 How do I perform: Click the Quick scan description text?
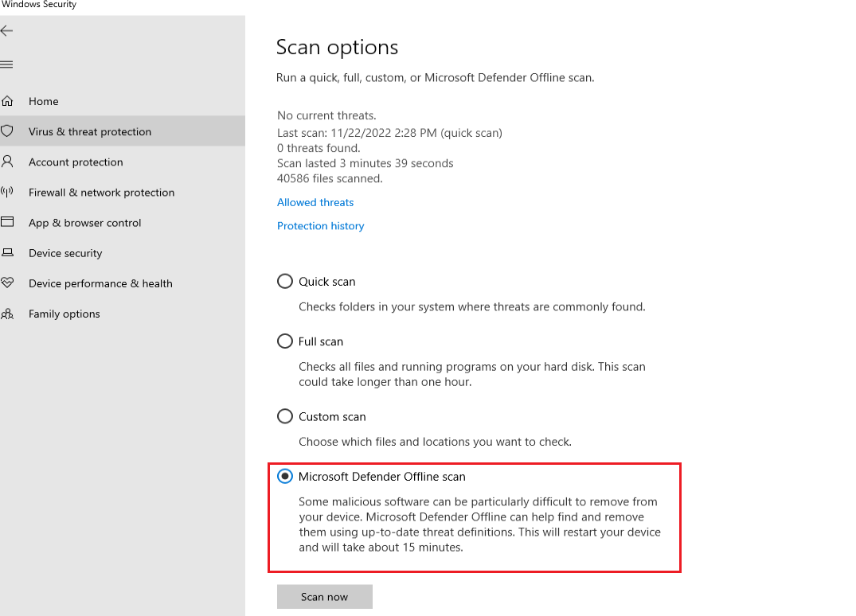click(x=472, y=307)
